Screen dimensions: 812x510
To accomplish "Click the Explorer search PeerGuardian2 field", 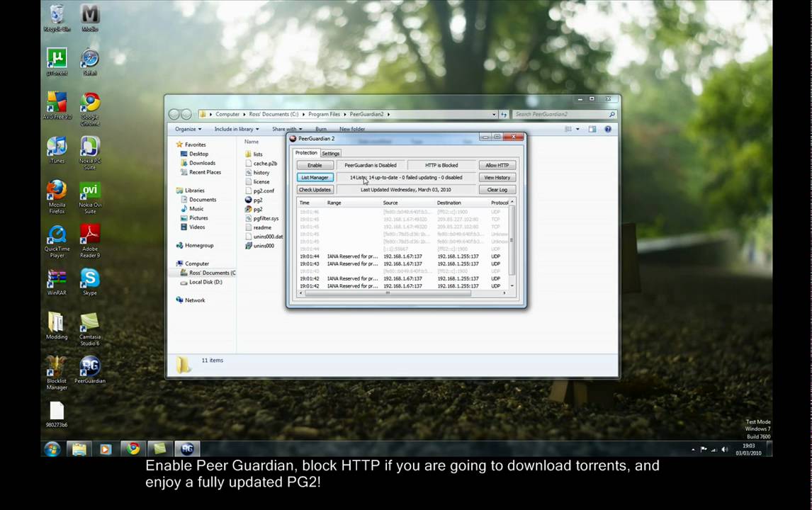I will (x=565, y=115).
